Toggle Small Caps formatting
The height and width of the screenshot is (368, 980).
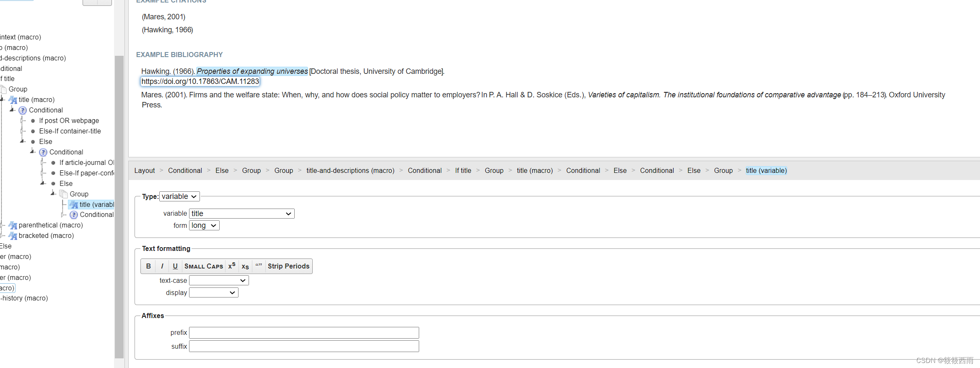(x=204, y=266)
